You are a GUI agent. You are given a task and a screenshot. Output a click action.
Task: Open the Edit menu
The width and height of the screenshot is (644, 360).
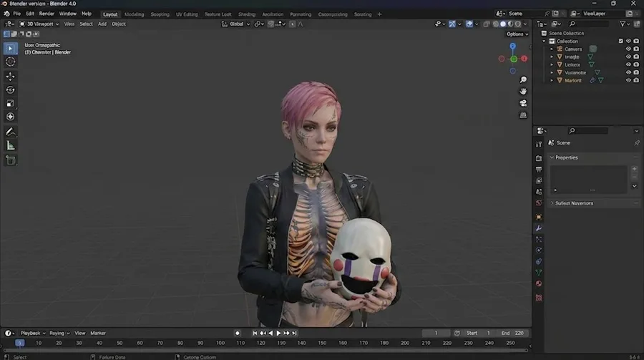click(29, 14)
